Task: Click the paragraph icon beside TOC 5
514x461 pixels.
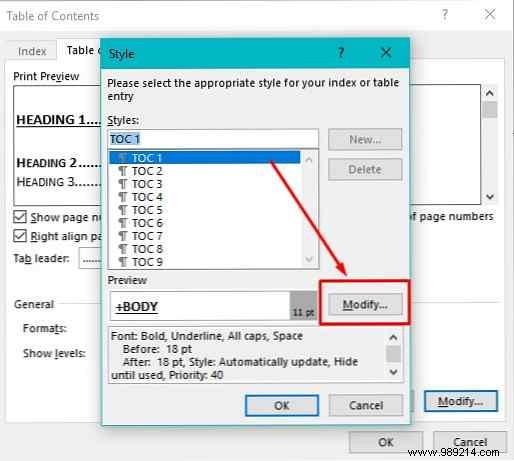Action: (123, 210)
